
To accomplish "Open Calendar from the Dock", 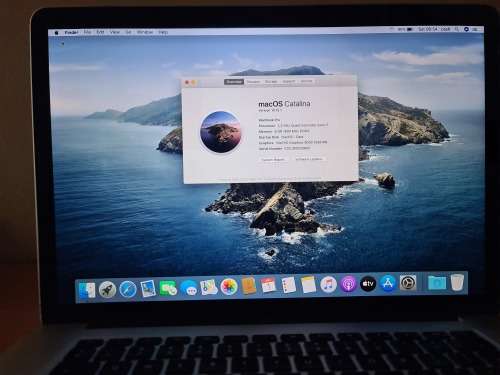I will click(268, 285).
